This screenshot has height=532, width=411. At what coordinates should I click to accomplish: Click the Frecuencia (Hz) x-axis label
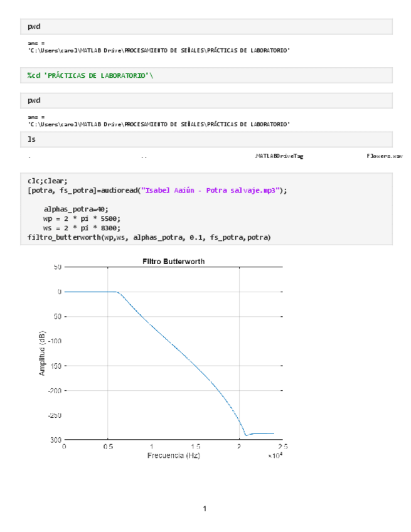tap(173, 455)
